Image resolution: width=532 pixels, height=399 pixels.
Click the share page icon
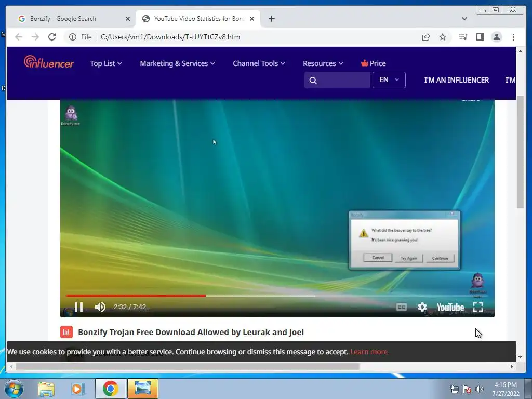pos(426,37)
